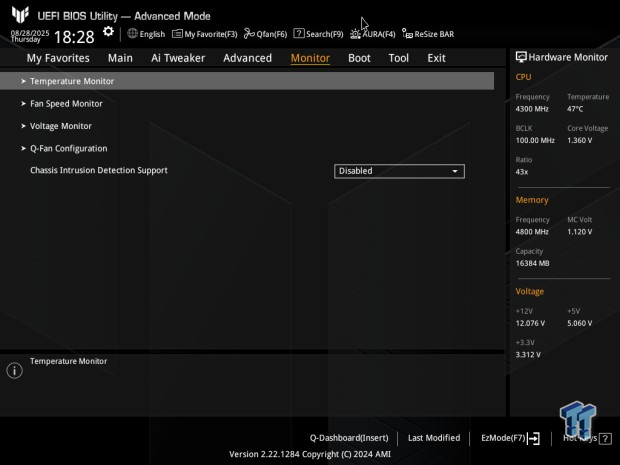Go to the Boot tab
This screenshot has width=620, height=465.
pyautogui.click(x=359, y=58)
